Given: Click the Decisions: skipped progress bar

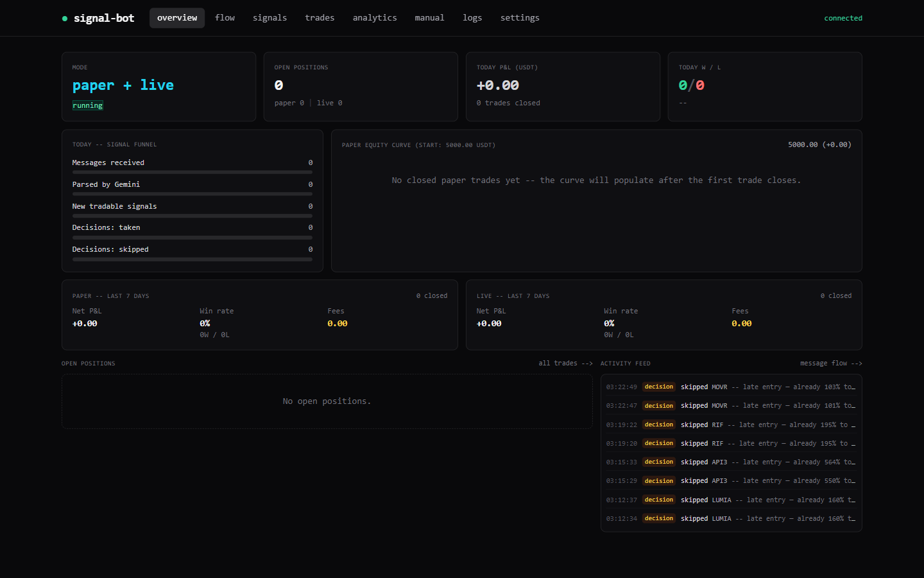Looking at the screenshot, I should (x=193, y=259).
